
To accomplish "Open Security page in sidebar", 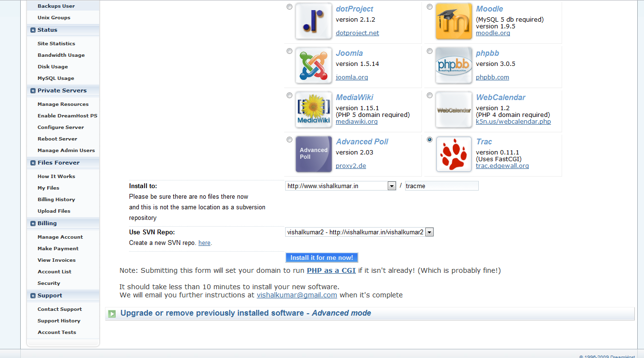I will [49, 283].
